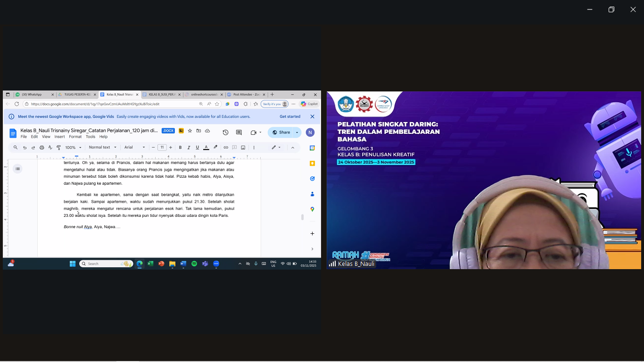Show the document outline list icon
Screen dimensions: 644x362
17,169
